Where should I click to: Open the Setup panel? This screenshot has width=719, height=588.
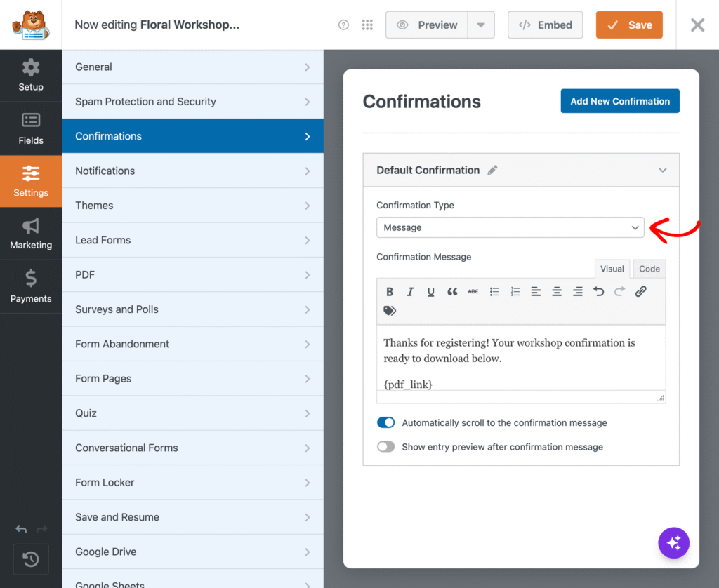point(31,76)
